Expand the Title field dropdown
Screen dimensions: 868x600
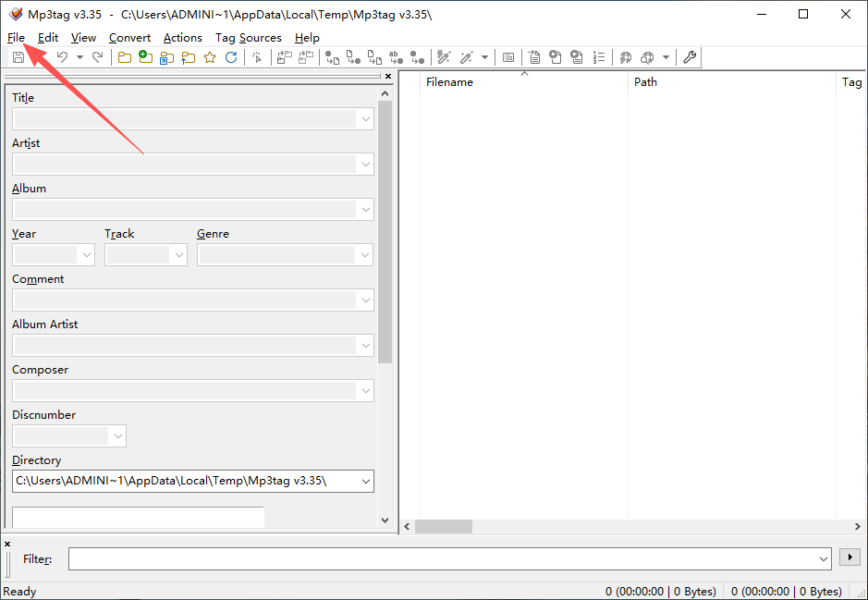point(365,119)
